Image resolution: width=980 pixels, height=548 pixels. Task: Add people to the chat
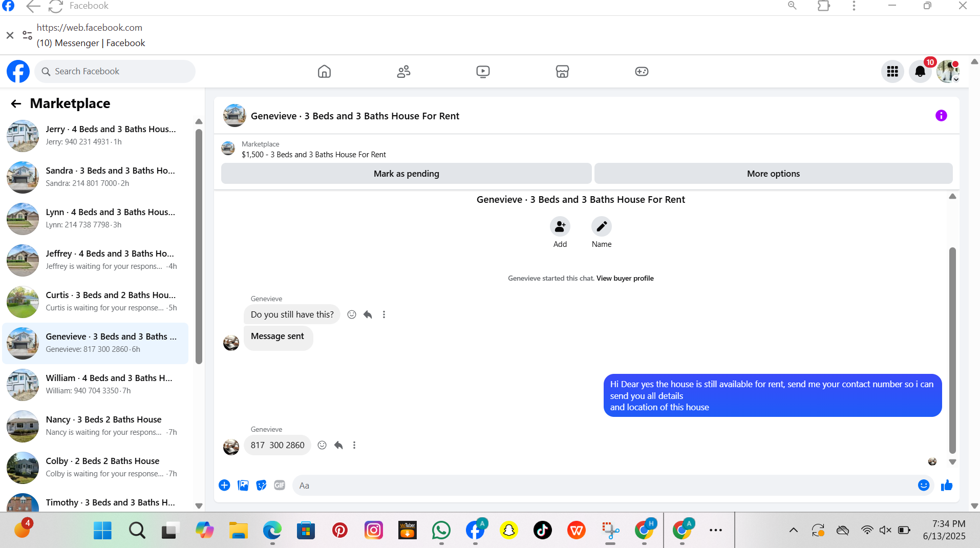[560, 226]
